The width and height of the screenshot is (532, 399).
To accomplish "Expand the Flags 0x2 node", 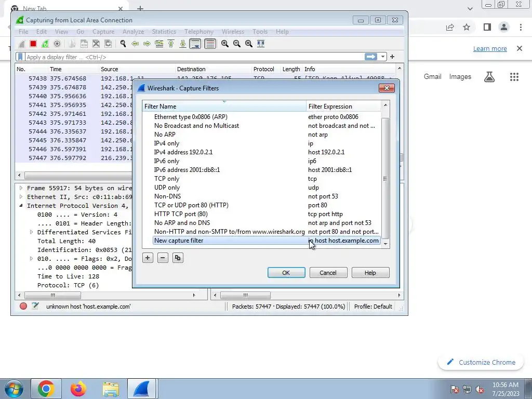I will [x=31, y=259].
